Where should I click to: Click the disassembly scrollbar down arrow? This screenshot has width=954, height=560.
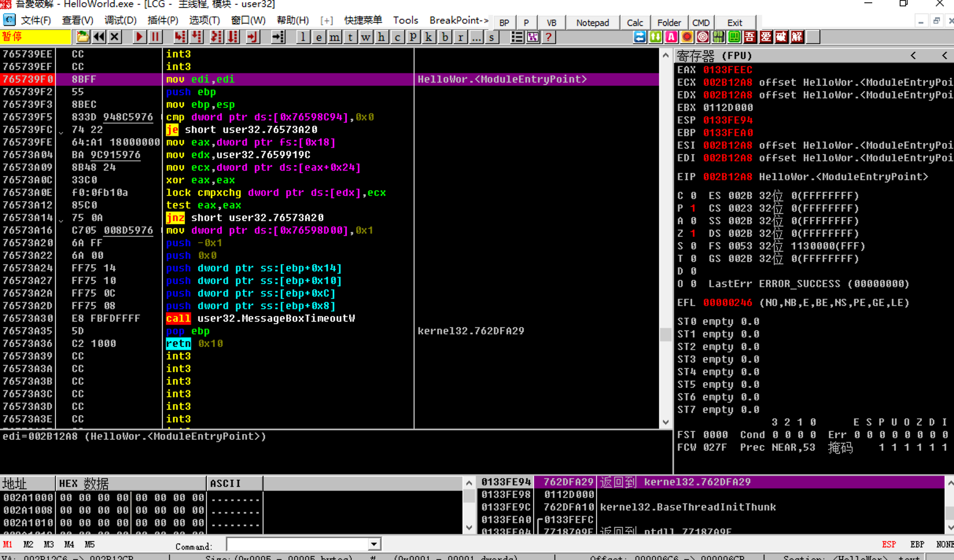coord(665,422)
